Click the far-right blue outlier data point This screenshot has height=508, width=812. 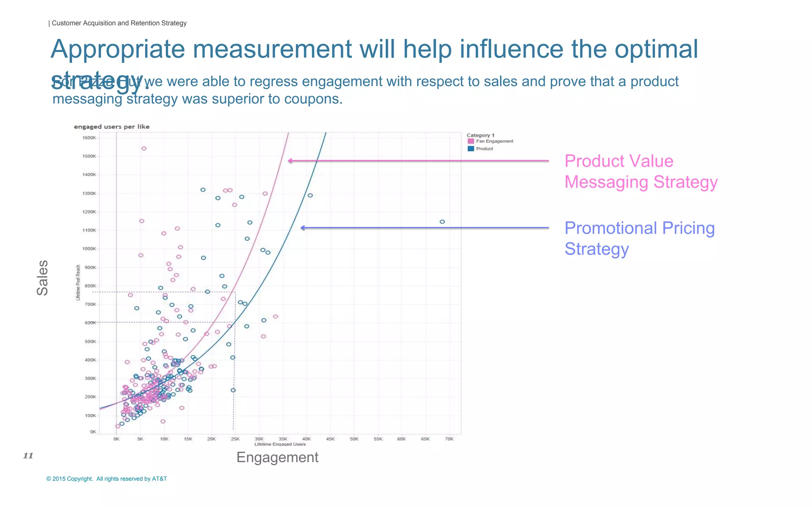tap(442, 222)
